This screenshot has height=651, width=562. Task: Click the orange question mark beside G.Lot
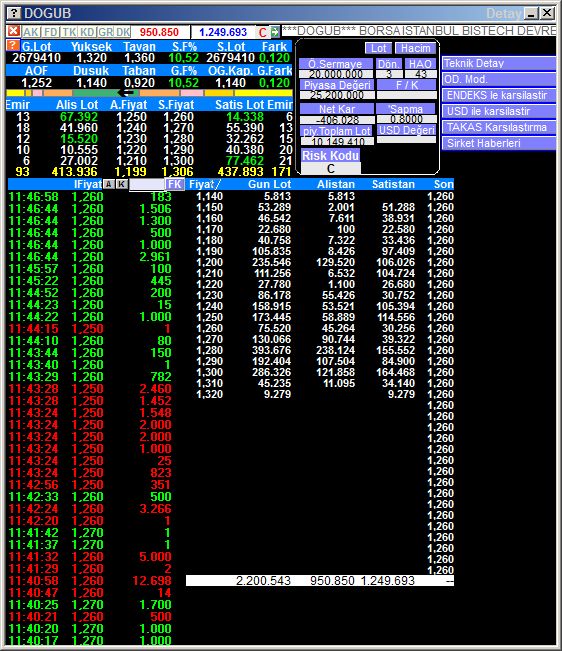pos(13,45)
